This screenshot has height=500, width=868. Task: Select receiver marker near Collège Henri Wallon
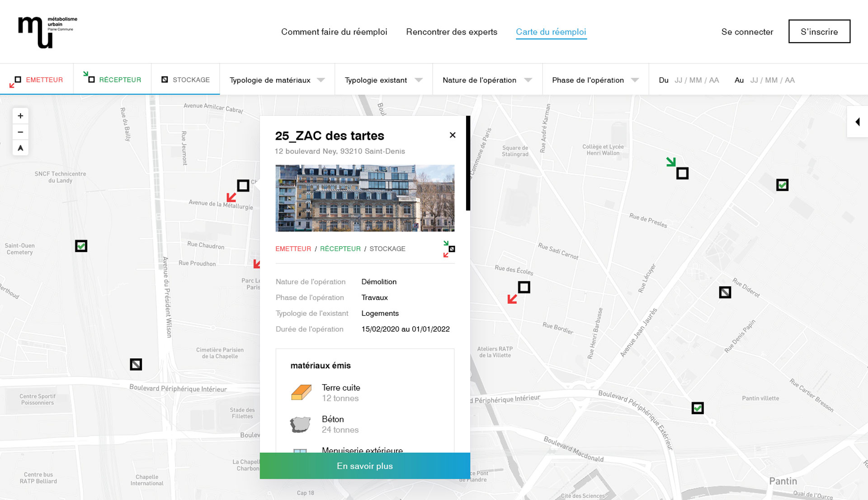point(682,173)
